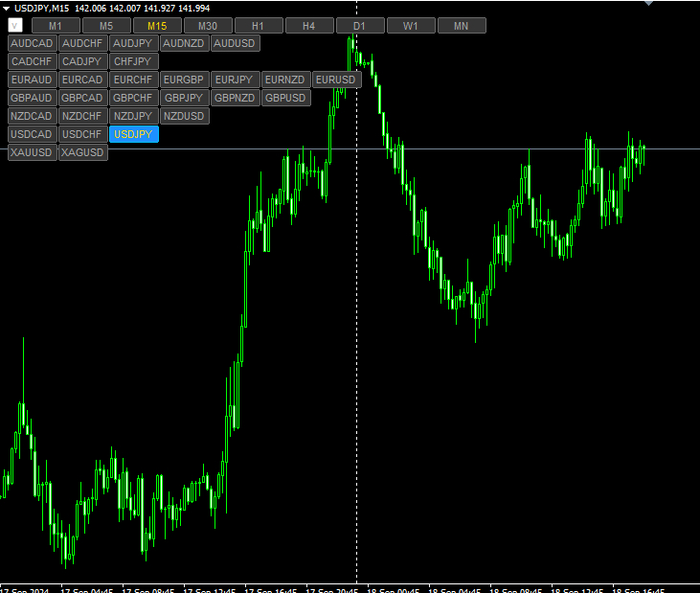
Task: Load the CADCHF symbol
Action: point(33,61)
